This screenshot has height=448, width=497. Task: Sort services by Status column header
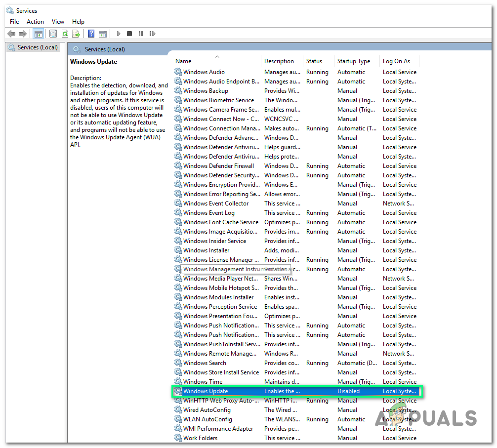click(x=314, y=61)
